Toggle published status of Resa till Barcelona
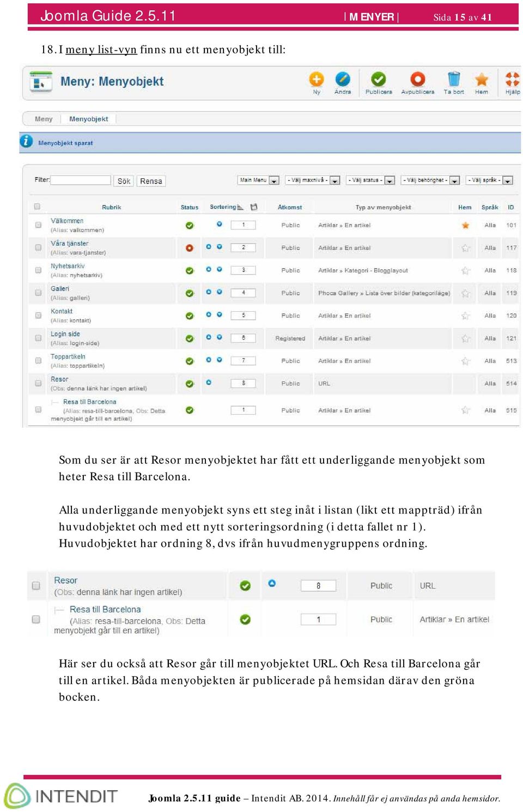The image size is (523, 812). (x=190, y=410)
